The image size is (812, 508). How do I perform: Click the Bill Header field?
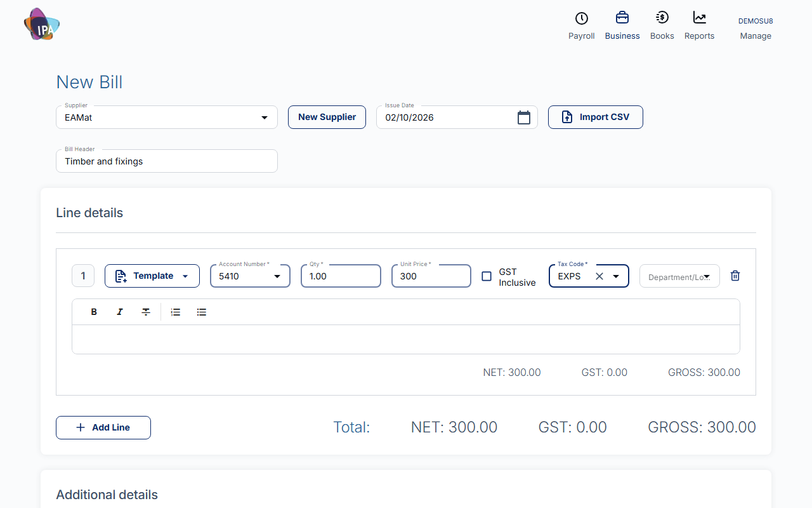[167, 161]
